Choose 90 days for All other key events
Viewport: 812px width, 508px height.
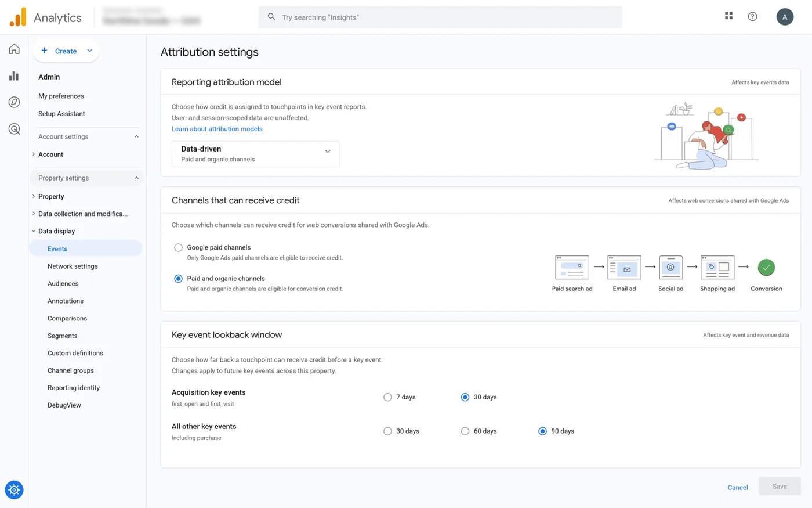click(542, 431)
